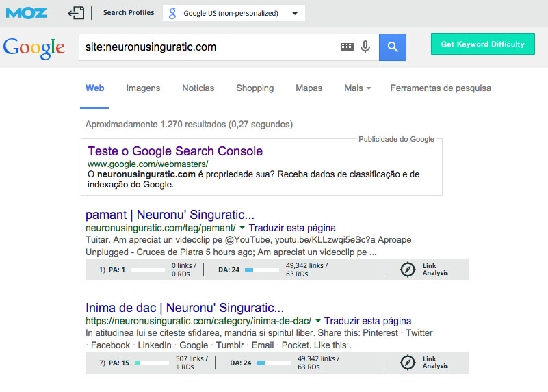Open the Google US search profile dropdown
548x392 pixels.
(233, 13)
